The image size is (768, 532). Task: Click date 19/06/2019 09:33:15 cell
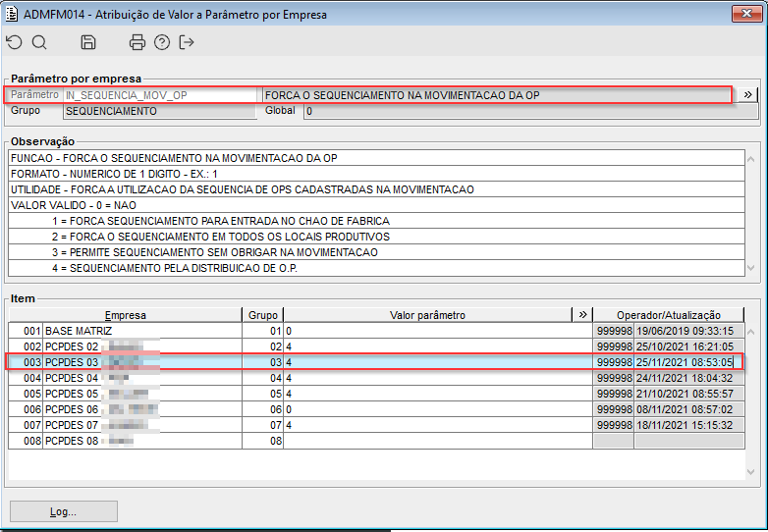click(689, 331)
